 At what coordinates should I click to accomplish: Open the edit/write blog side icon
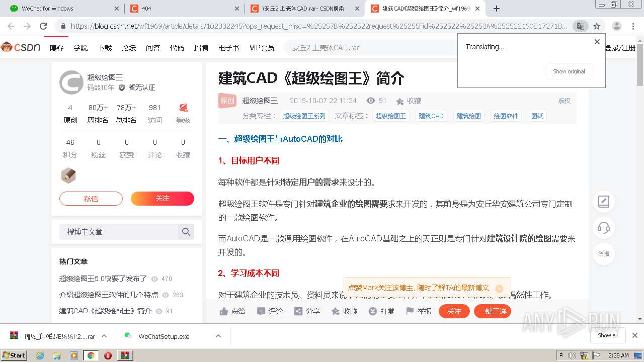[x=604, y=202]
